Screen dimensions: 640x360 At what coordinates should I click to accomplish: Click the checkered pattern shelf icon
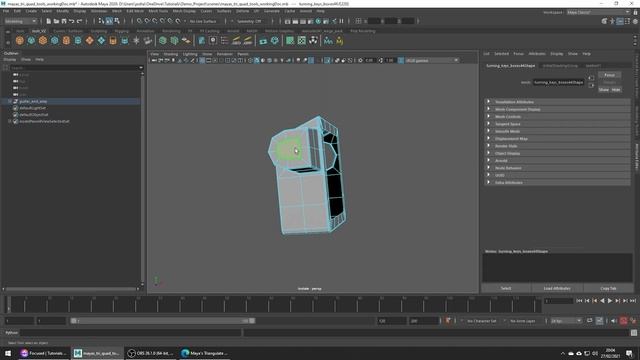coord(302,40)
